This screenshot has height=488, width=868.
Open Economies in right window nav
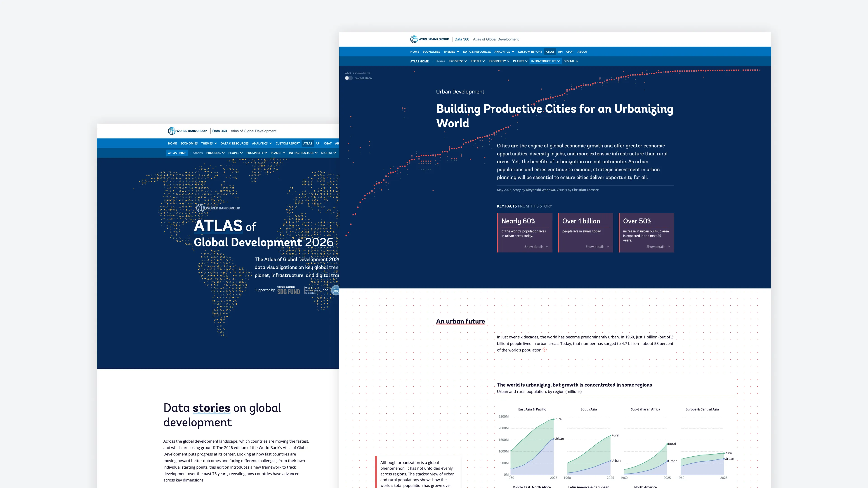[431, 52]
